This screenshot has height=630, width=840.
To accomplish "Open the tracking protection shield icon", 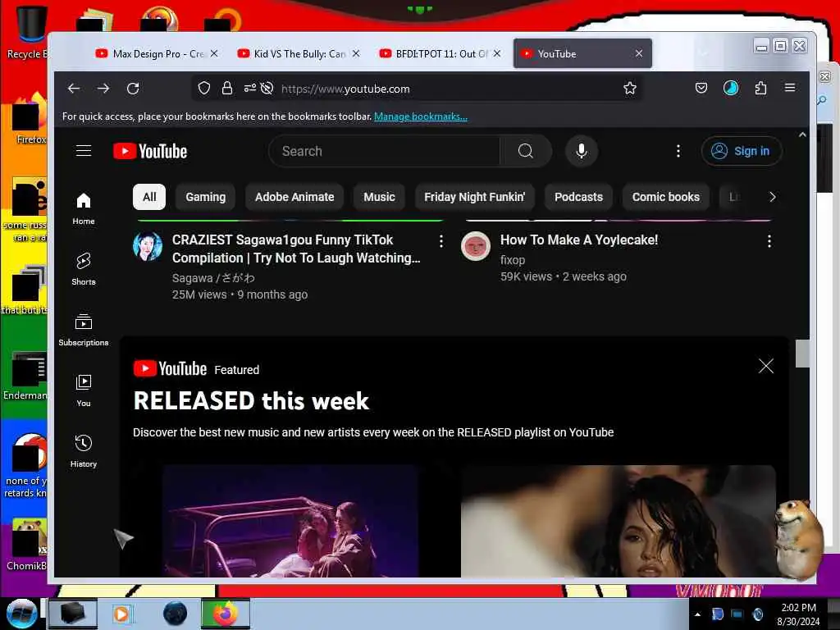I will coord(204,89).
